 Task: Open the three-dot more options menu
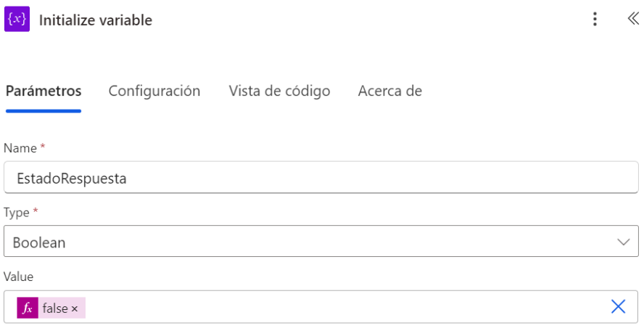click(595, 20)
